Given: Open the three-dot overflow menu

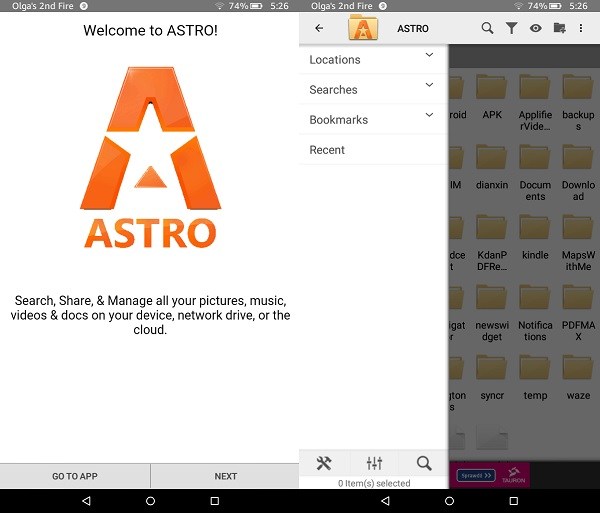Looking at the screenshot, I should point(581,28).
